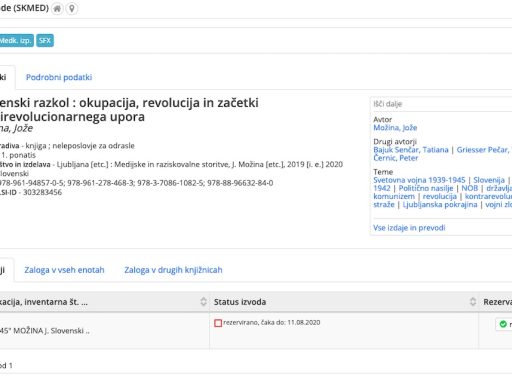The height and width of the screenshot is (384, 512).
Task: Open the Podrobni podatki tab
Action: pyautogui.click(x=59, y=77)
